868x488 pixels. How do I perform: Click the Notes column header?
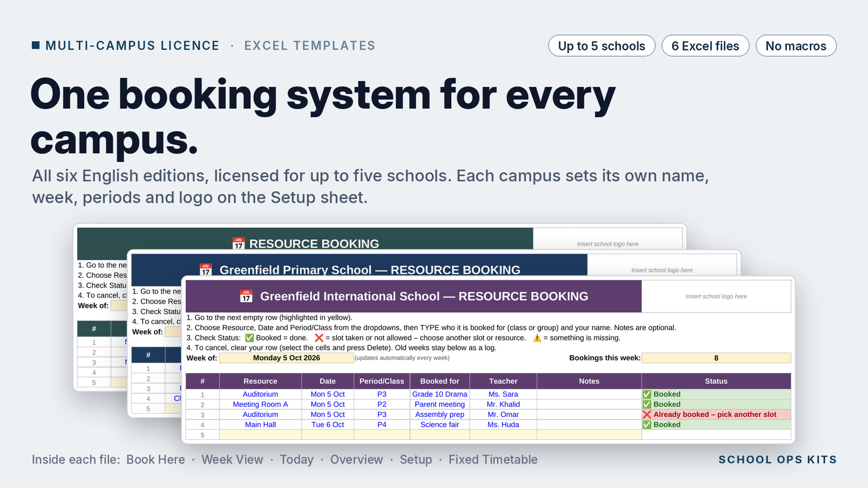(589, 381)
